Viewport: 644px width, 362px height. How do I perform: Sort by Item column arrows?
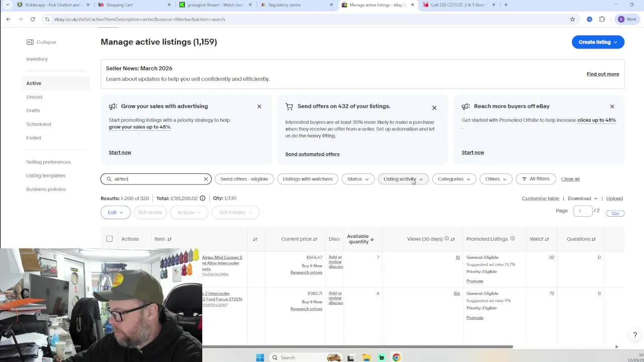click(x=170, y=239)
